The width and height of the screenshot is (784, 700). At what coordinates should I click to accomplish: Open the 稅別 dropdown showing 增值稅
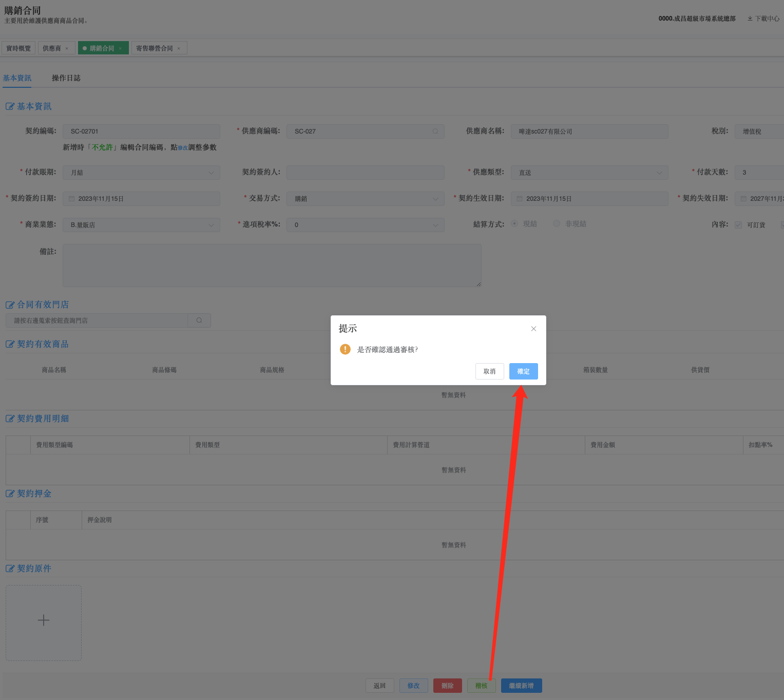(759, 131)
